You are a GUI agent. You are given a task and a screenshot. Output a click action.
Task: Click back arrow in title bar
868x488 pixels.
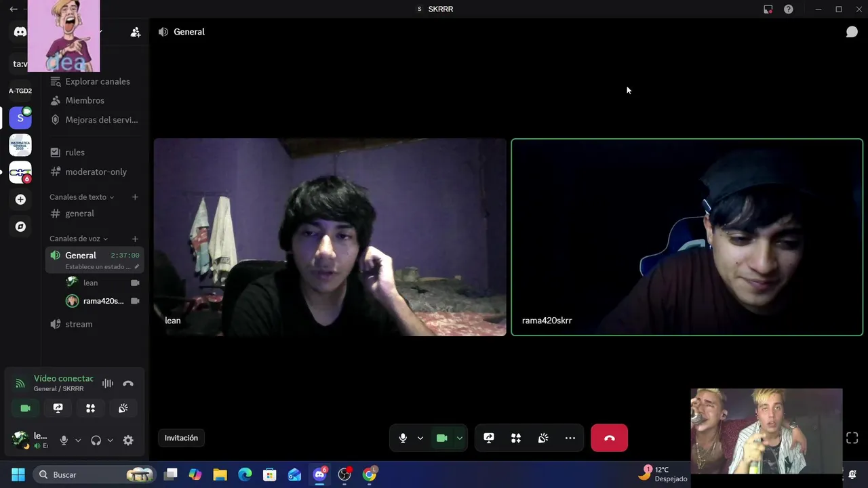[x=14, y=9]
